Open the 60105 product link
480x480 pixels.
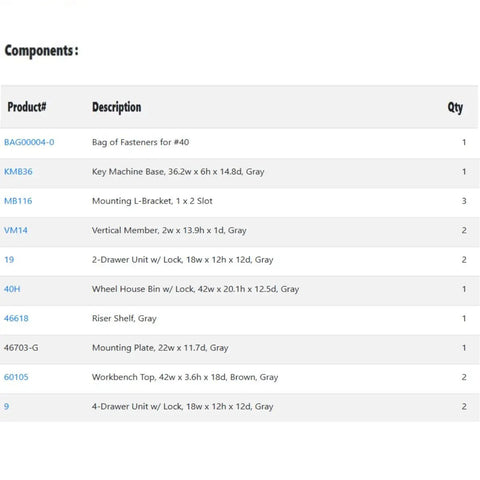(16, 377)
